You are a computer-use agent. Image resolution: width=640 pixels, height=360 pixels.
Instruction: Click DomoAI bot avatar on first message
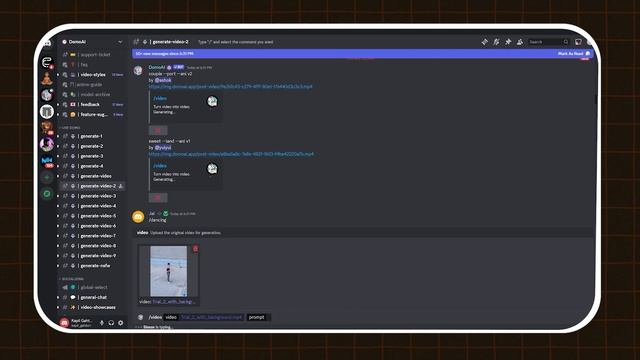click(138, 70)
